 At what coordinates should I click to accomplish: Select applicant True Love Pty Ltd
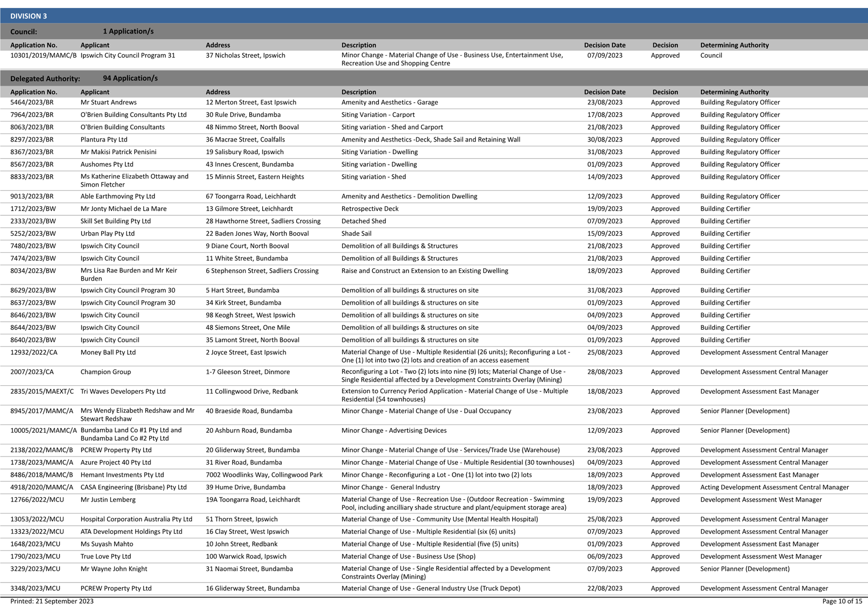click(106, 557)
